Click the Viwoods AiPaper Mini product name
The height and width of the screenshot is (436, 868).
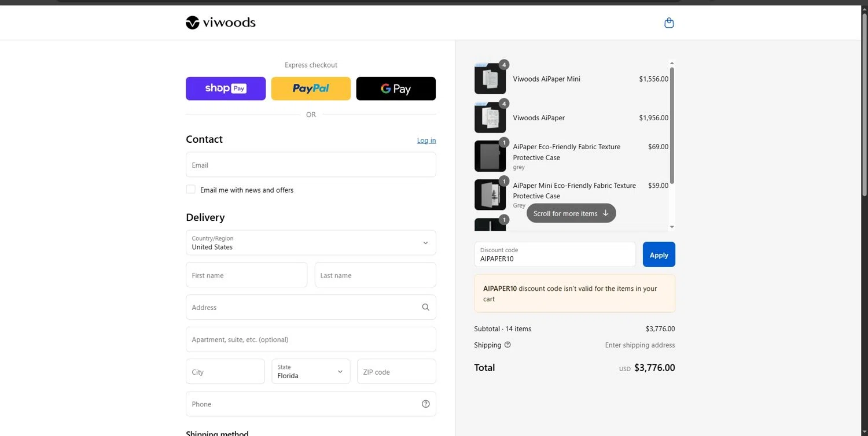[546, 79]
